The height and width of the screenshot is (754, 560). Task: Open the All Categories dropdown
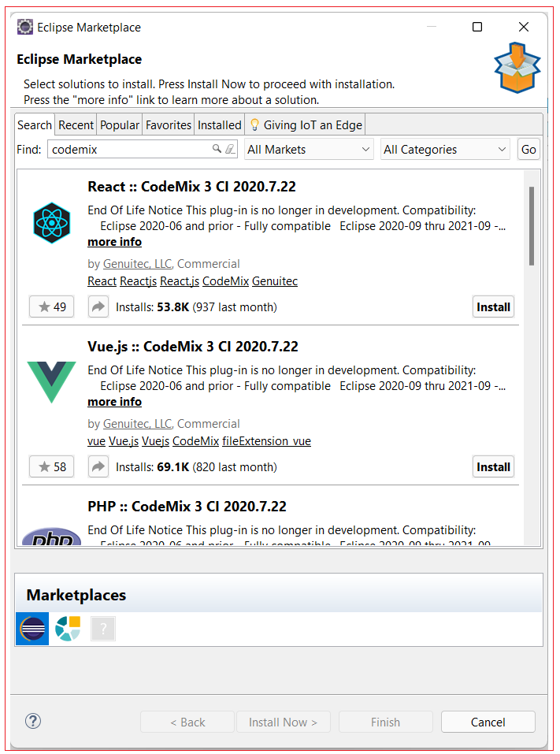pyautogui.click(x=445, y=150)
